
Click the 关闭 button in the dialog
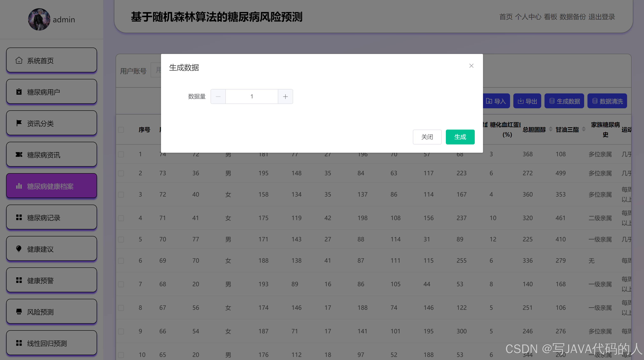pyautogui.click(x=427, y=137)
